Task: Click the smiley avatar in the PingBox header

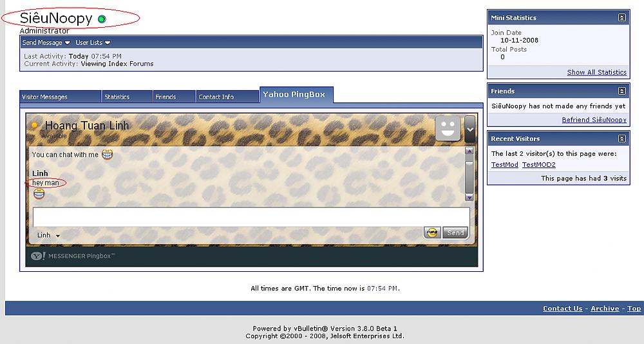Action: click(448, 128)
